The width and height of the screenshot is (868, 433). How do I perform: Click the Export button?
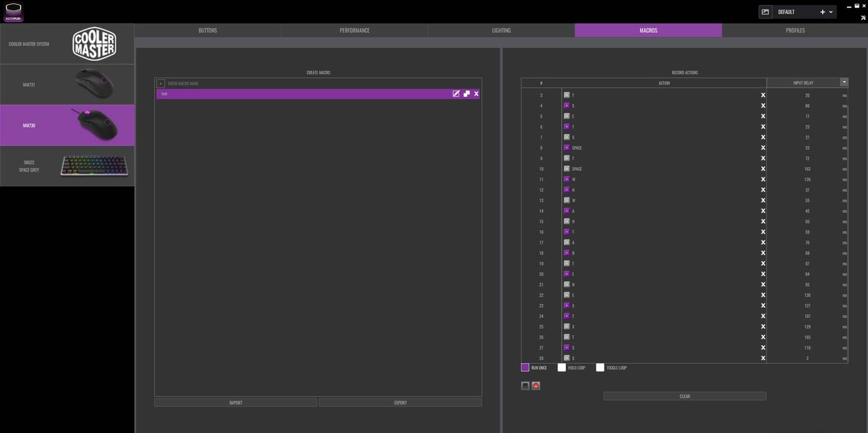click(400, 403)
